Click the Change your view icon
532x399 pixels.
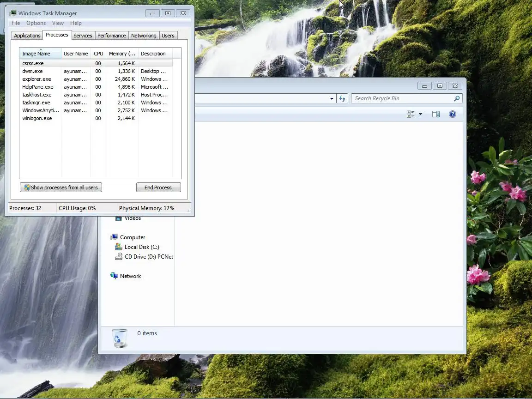(411, 115)
